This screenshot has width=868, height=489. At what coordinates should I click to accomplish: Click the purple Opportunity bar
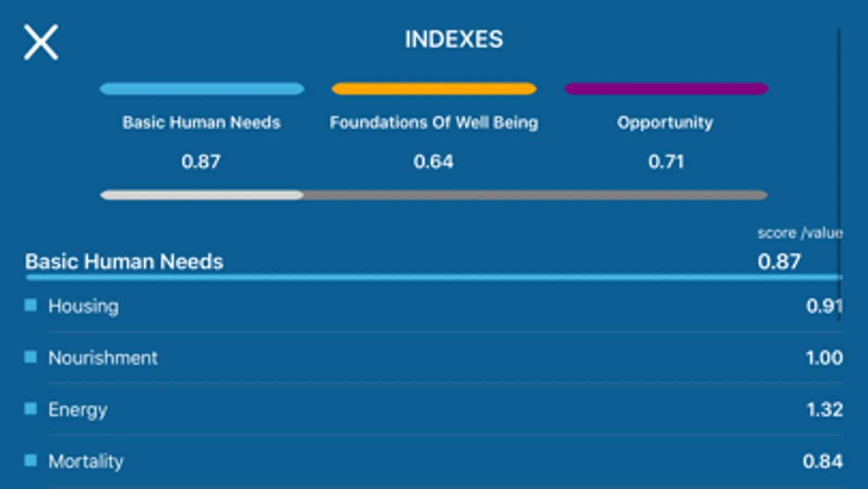(x=666, y=89)
